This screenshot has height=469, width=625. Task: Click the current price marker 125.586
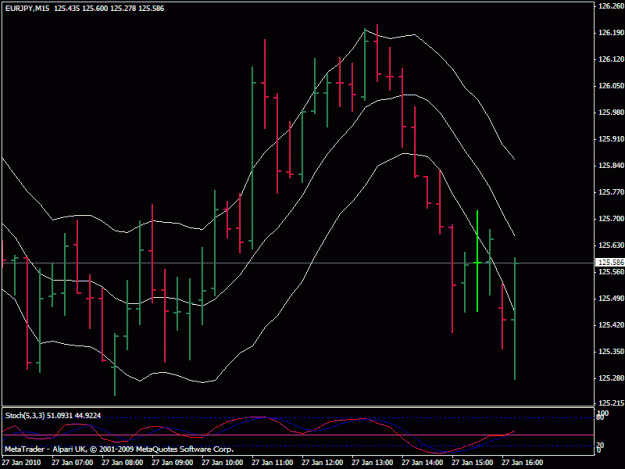611,262
